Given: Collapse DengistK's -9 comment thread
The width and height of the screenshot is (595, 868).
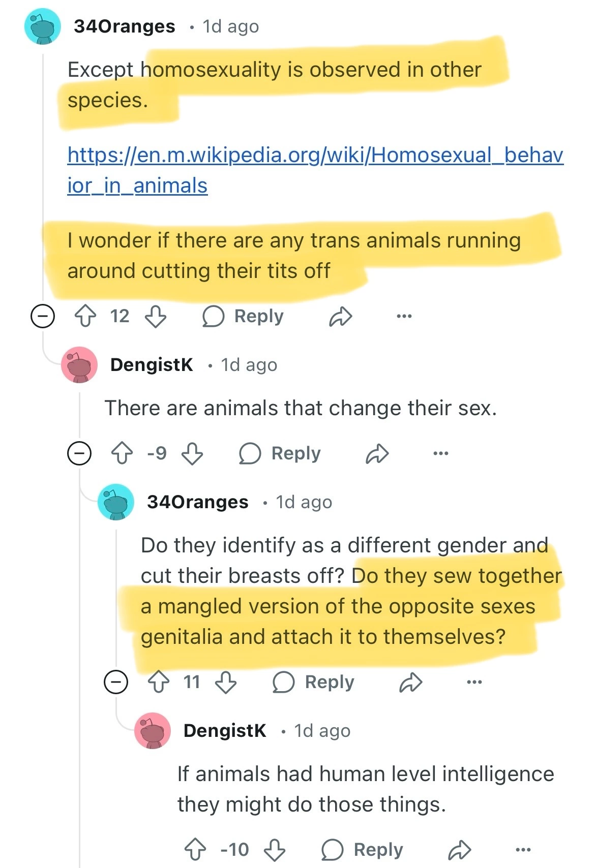Looking at the screenshot, I should [x=79, y=453].
